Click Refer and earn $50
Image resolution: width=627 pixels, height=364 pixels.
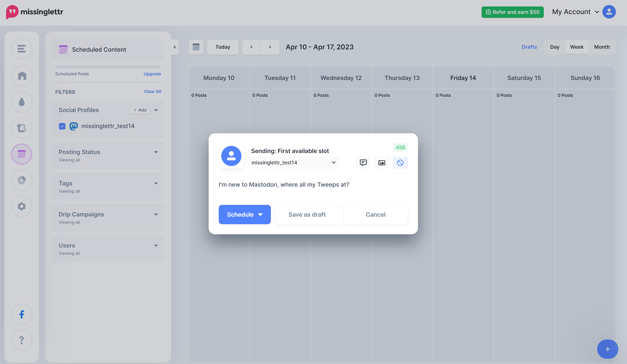[512, 12]
